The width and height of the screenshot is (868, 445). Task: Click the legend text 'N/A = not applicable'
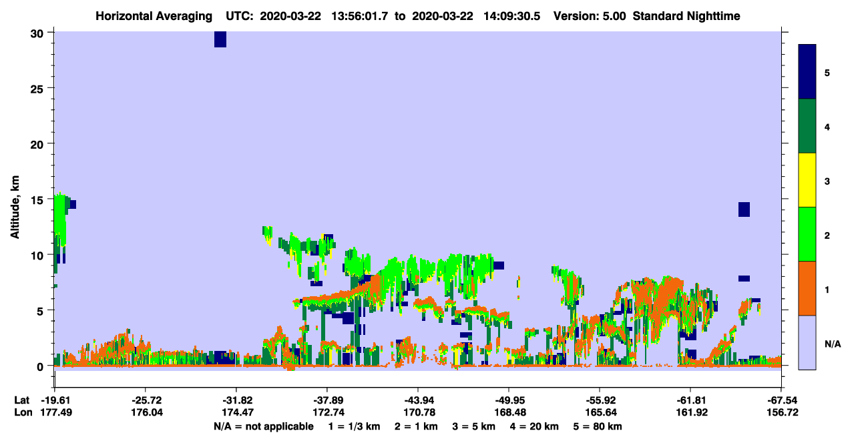click(263, 426)
